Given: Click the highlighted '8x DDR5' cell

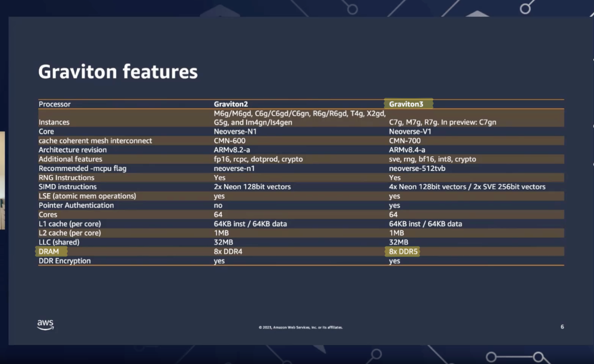Looking at the screenshot, I should 403,251.
